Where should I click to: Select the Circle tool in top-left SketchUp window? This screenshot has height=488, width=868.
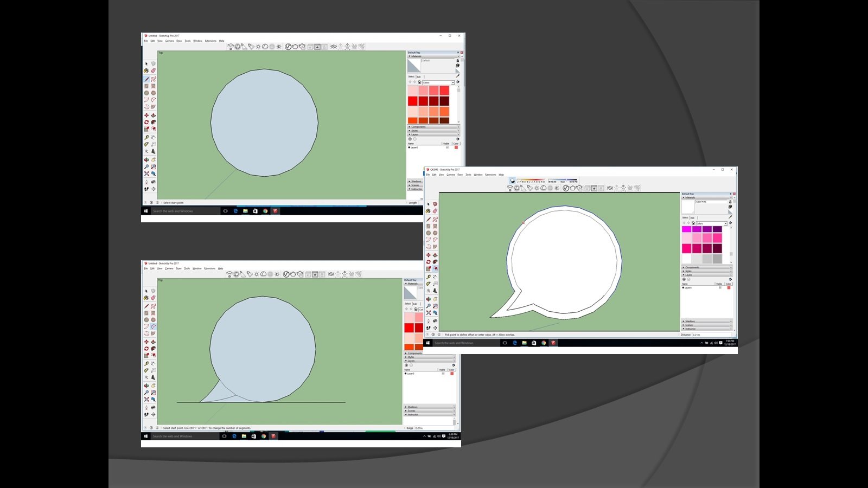[x=146, y=93]
